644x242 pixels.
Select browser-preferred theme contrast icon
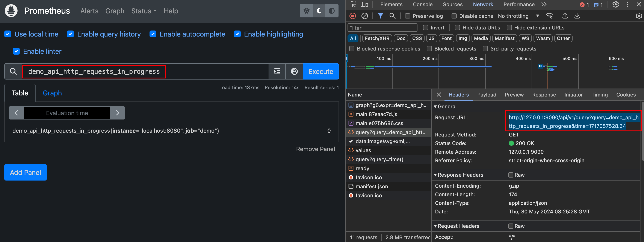(x=332, y=11)
